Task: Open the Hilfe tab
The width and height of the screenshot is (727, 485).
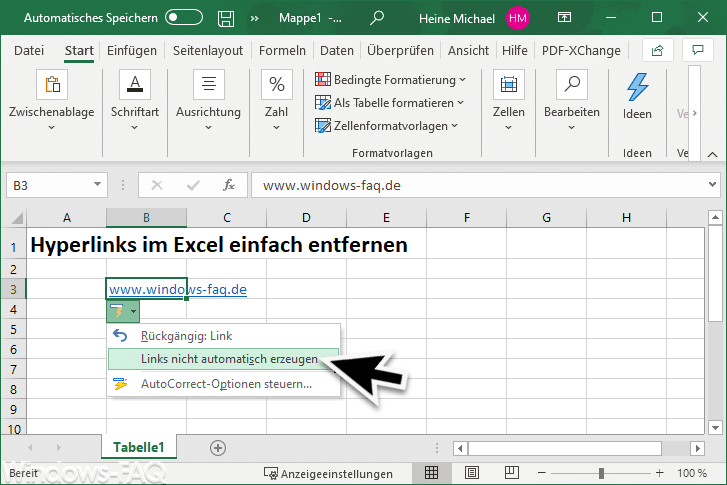Action: click(515, 51)
